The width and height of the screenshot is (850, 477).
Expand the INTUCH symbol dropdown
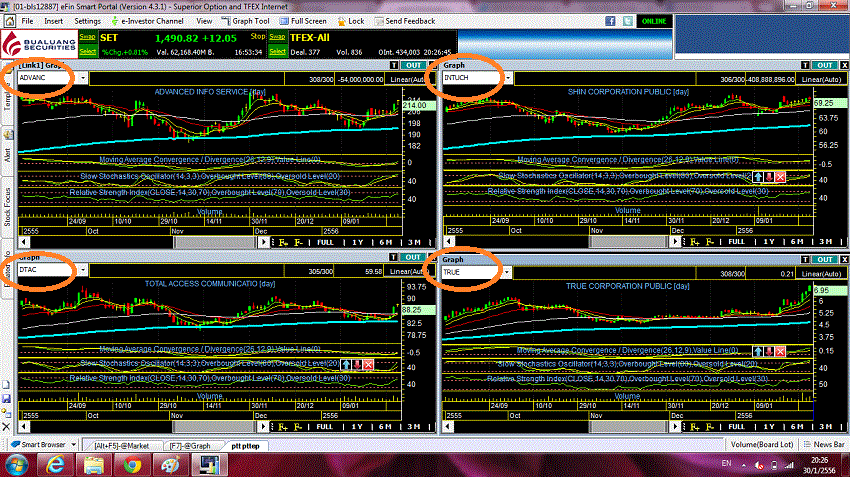(508, 78)
